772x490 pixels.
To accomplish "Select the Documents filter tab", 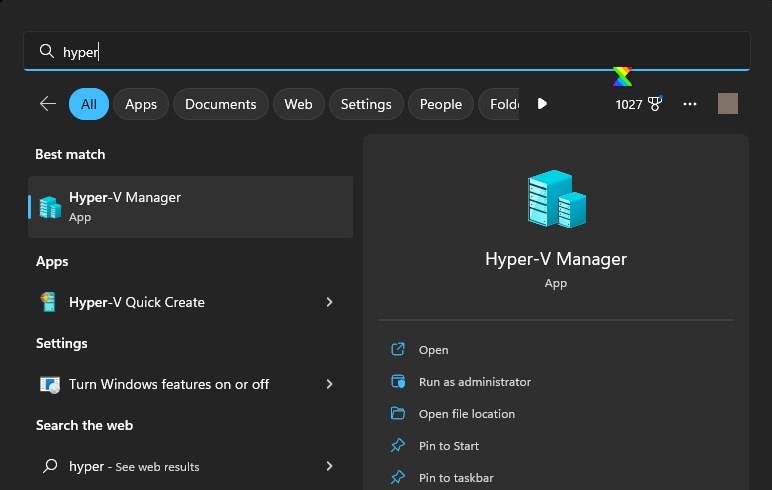I will tap(221, 104).
